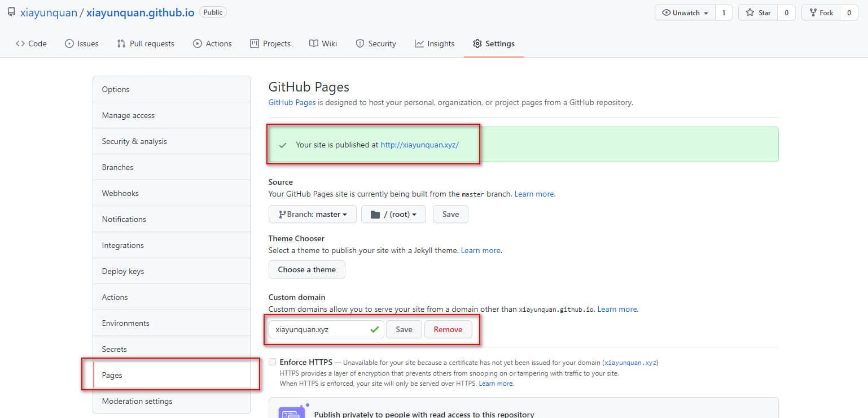The height and width of the screenshot is (418, 868).
Task: Open the Actions tab play icon
Action: click(x=198, y=43)
